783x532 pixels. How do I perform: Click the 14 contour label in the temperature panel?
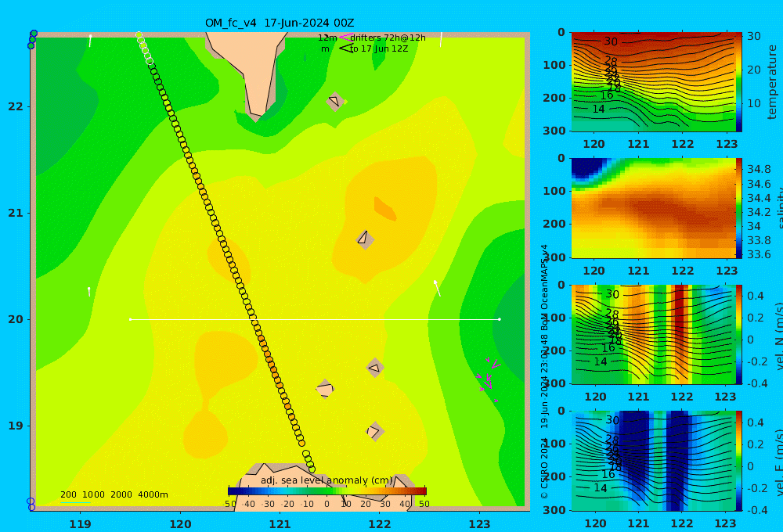tap(598, 109)
